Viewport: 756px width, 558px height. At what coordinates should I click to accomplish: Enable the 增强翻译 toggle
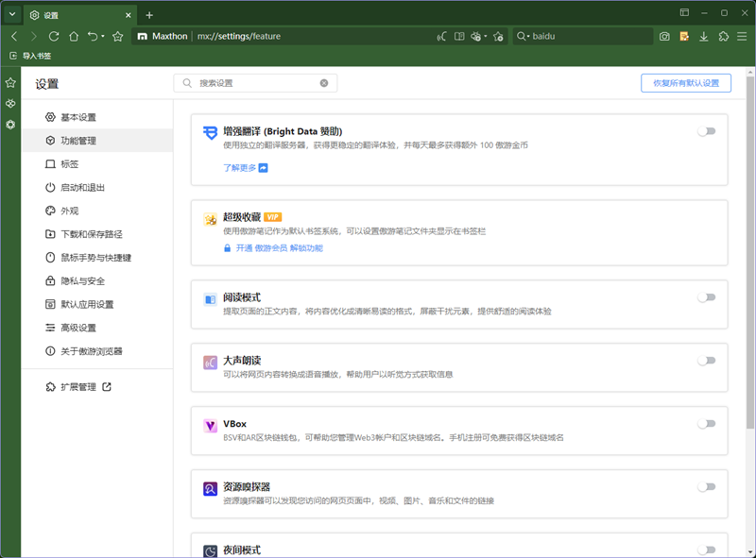[x=706, y=131]
